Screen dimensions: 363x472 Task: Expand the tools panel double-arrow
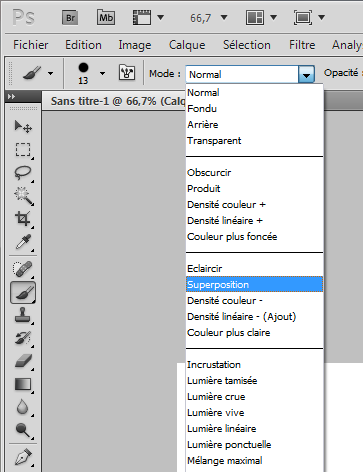(11, 97)
